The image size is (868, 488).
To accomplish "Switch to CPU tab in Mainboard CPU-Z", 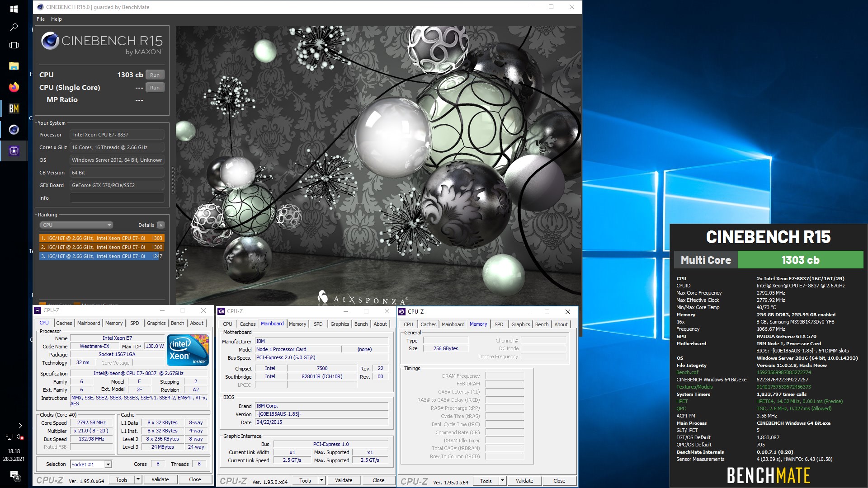I will click(x=228, y=324).
